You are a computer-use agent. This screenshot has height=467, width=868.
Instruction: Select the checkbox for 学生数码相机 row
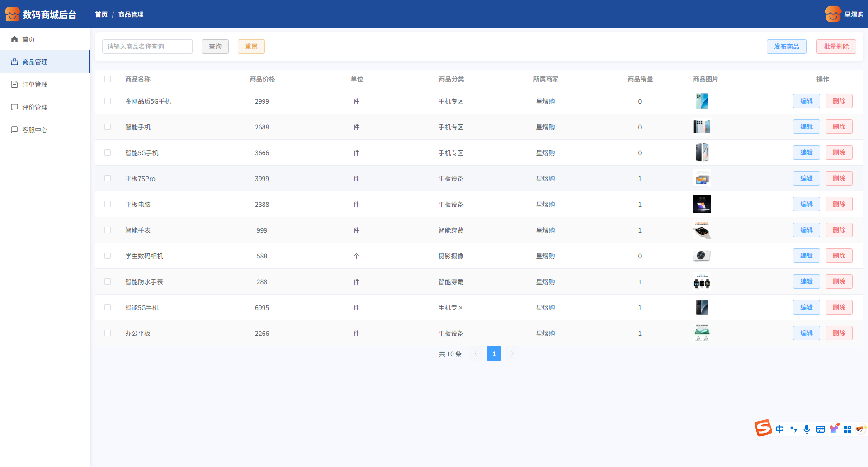(x=108, y=256)
